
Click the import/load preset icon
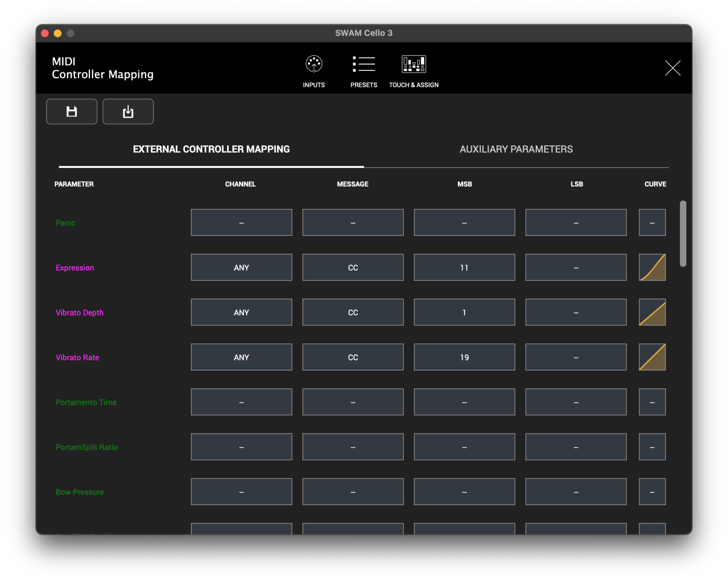[128, 111]
